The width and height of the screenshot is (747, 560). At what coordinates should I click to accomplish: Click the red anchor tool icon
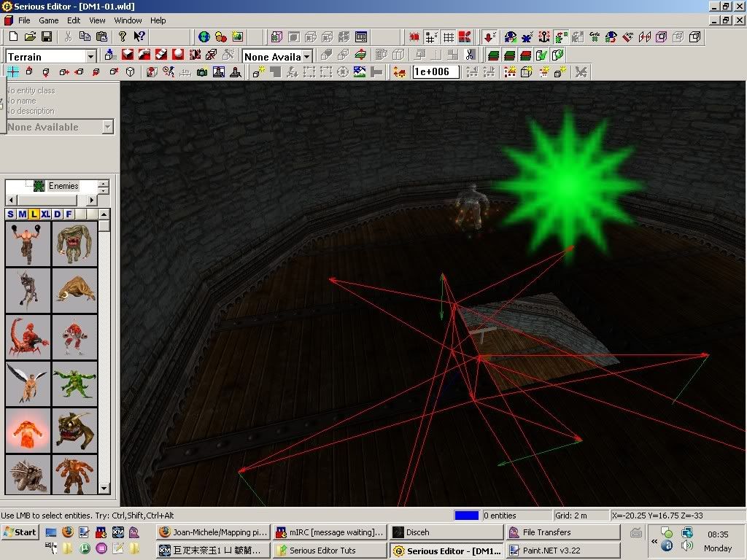tap(544, 36)
